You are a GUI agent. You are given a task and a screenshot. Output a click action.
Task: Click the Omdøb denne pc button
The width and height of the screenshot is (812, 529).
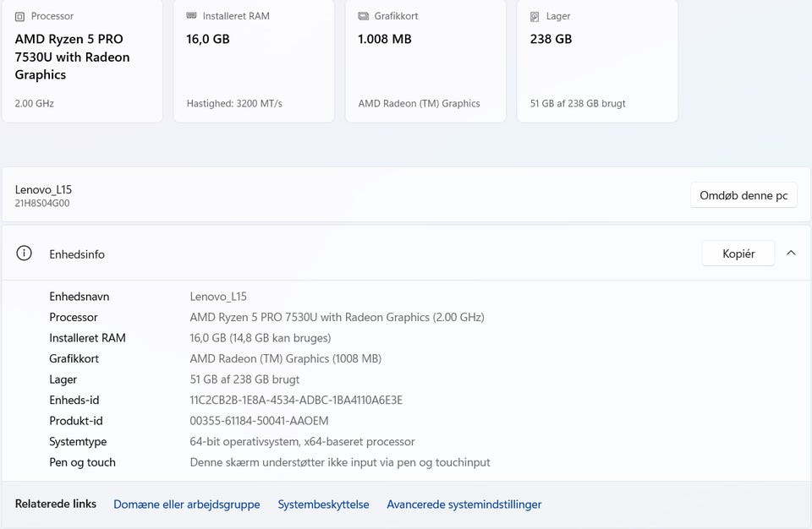[743, 195]
